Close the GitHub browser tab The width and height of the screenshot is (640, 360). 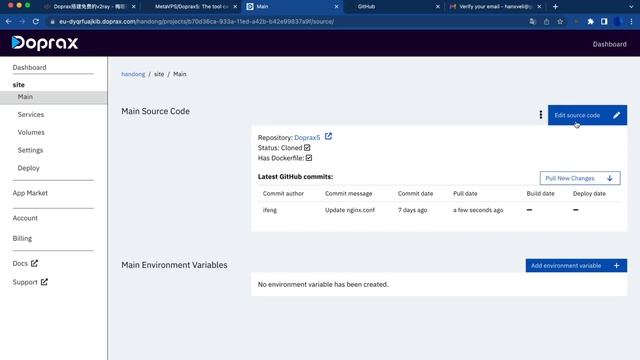pos(438,7)
